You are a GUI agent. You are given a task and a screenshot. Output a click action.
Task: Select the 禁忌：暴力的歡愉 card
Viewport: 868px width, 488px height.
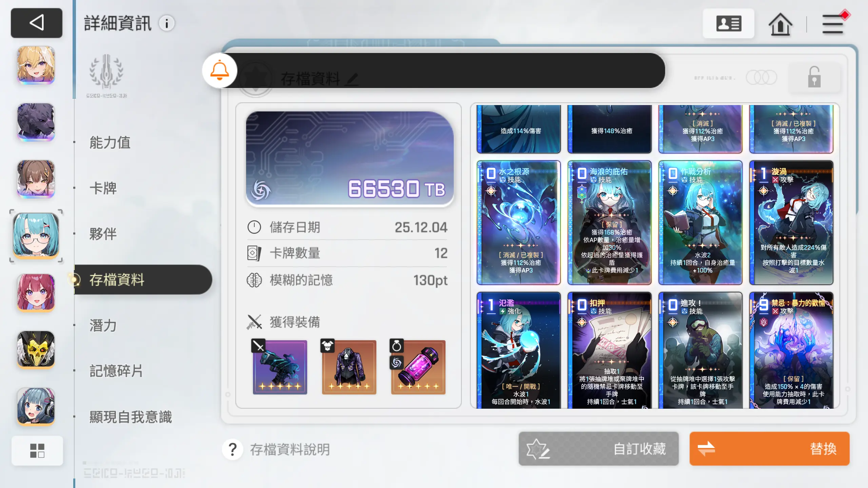791,350
